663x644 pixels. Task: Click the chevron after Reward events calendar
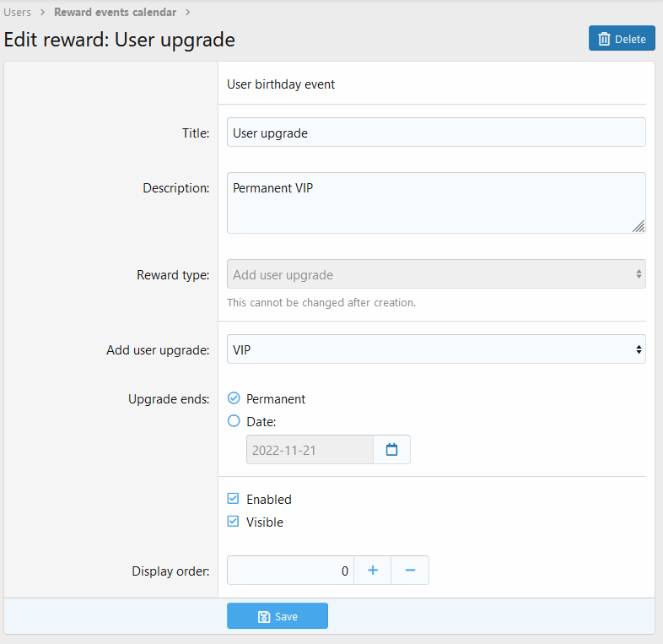[x=187, y=13]
